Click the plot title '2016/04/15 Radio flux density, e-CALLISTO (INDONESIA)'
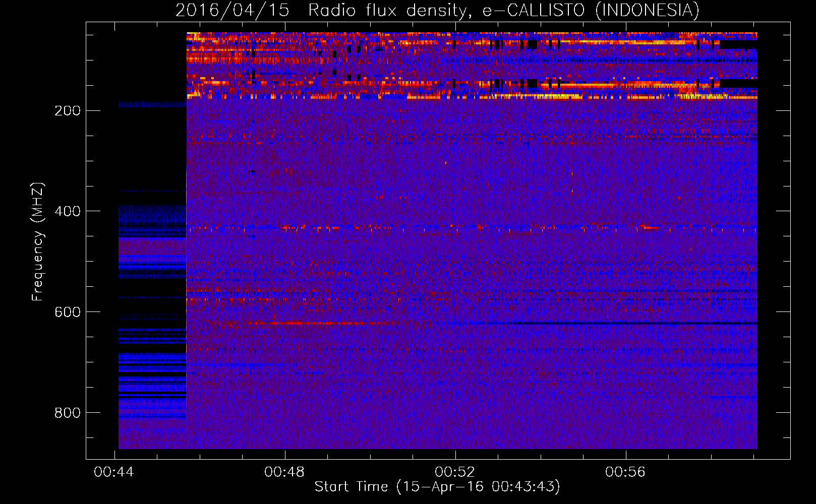The width and height of the screenshot is (816, 504). [x=437, y=11]
